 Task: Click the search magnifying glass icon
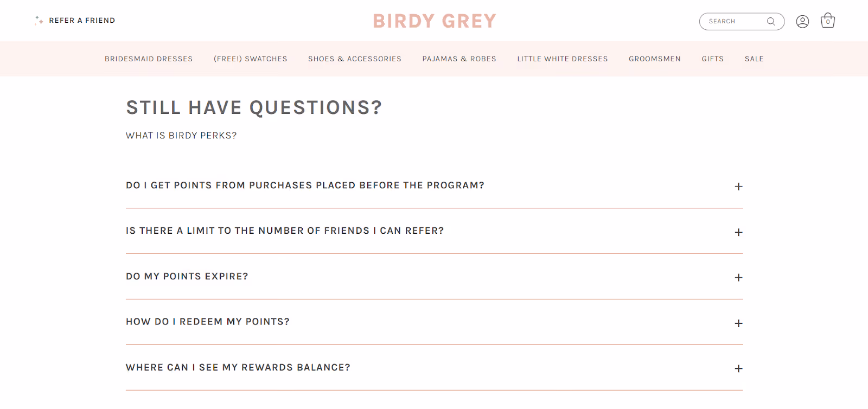click(771, 21)
